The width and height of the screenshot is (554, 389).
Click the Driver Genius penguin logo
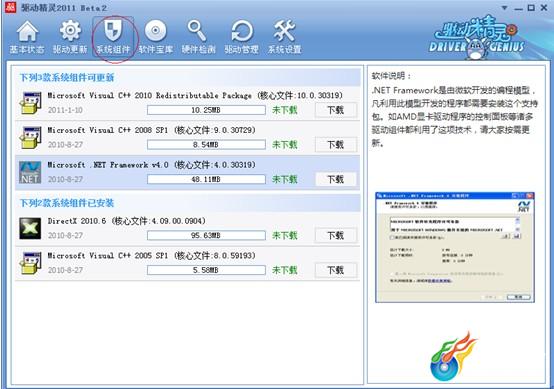(x=476, y=37)
